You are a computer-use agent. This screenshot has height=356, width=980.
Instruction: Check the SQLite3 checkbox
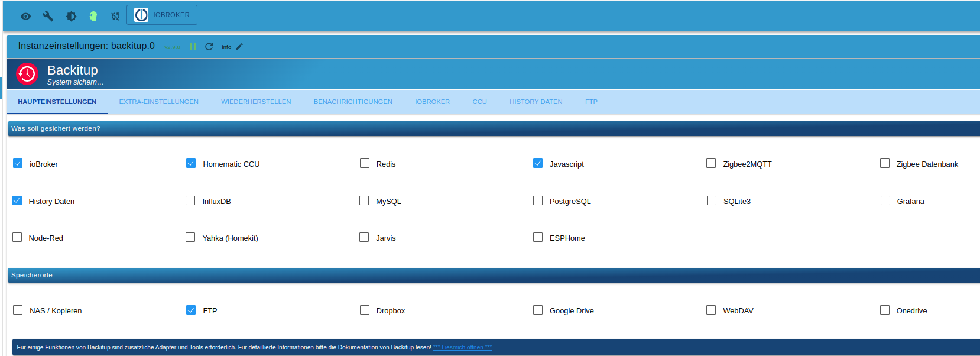712,200
